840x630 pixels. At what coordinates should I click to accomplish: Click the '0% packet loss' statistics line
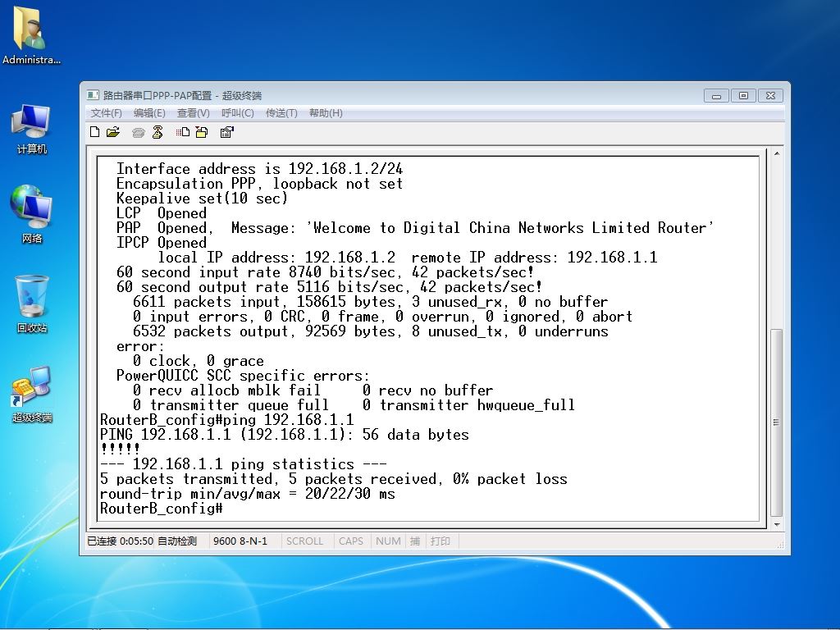(333, 479)
